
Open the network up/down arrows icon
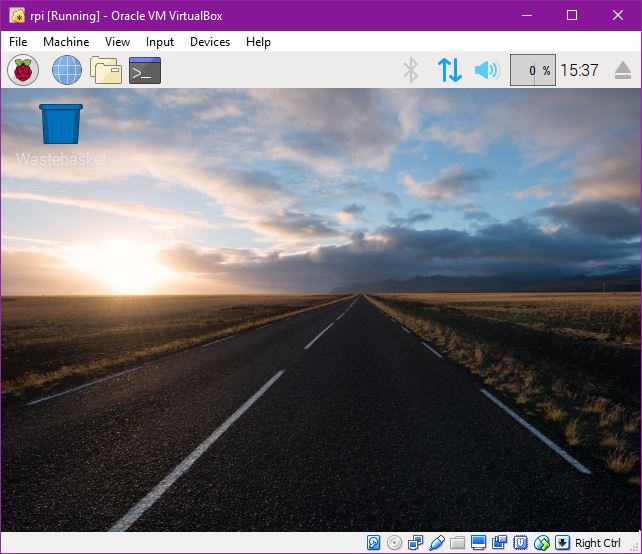[449, 70]
